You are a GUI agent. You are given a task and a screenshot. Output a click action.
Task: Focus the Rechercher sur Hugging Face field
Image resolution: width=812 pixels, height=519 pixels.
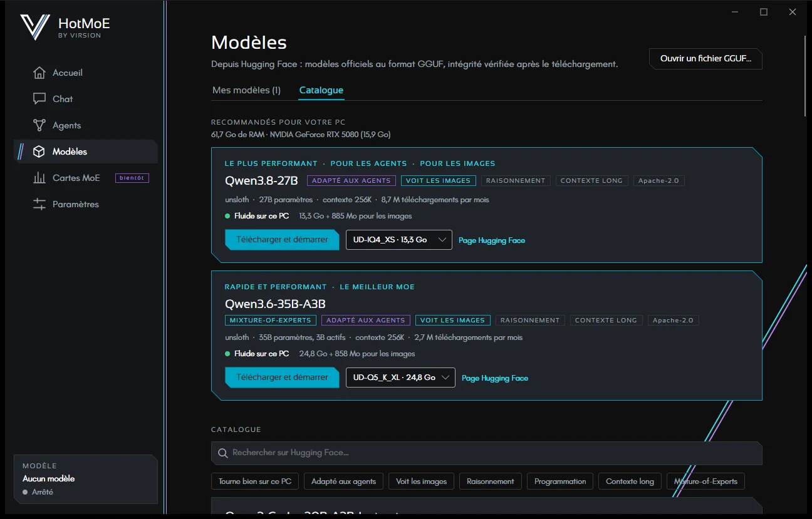point(487,453)
